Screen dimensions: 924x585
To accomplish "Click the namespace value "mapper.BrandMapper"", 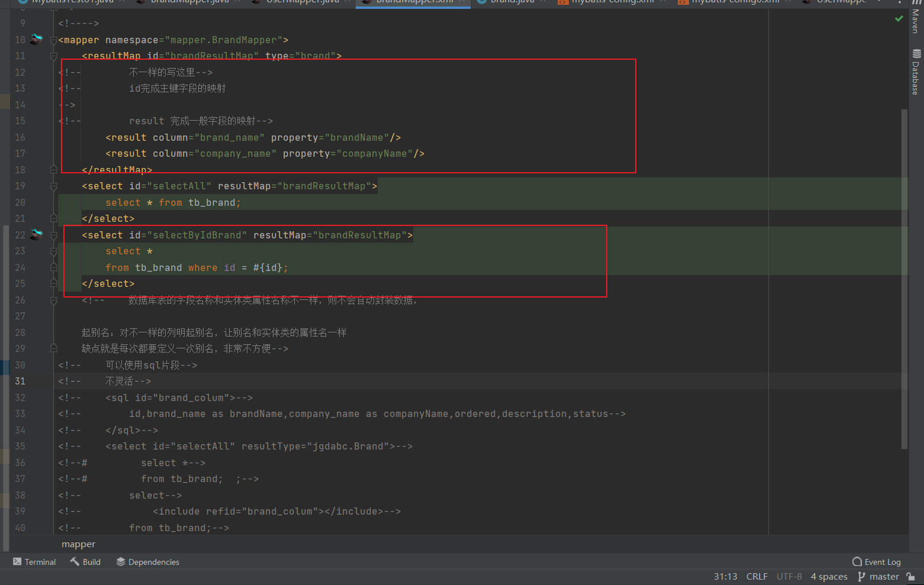I will (223, 40).
